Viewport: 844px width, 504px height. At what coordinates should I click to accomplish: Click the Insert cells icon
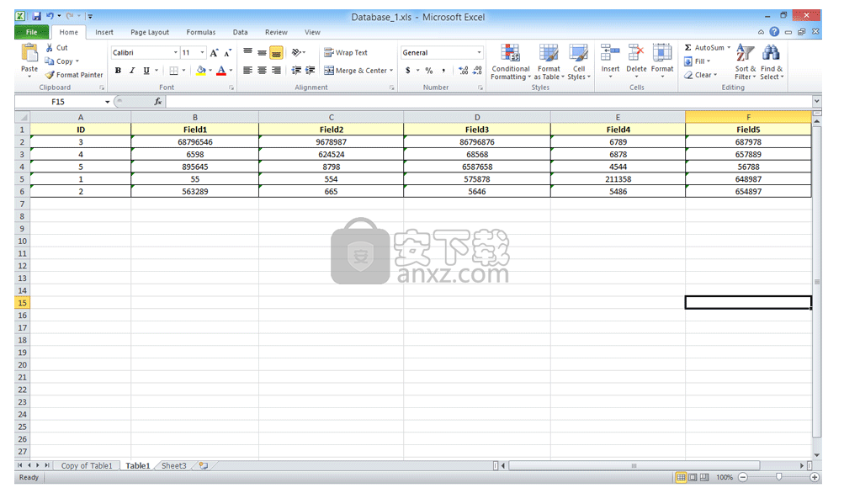click(x=610, y=53)
